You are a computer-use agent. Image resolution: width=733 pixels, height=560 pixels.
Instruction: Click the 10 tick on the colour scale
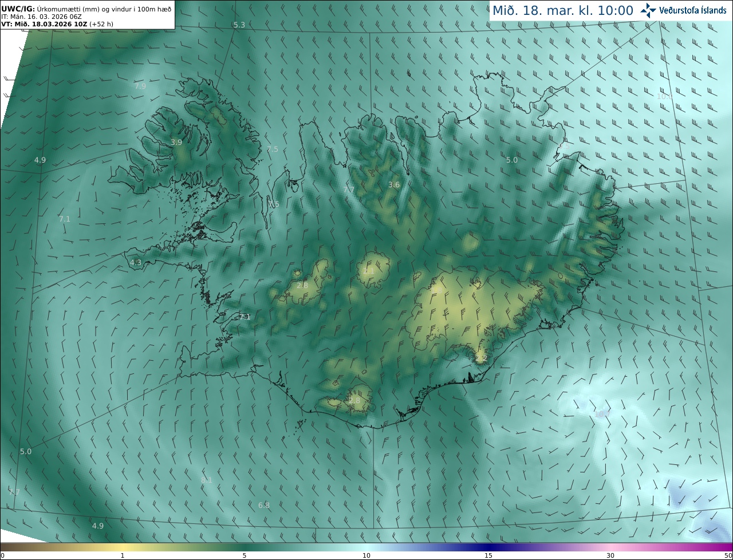[366, 555]
